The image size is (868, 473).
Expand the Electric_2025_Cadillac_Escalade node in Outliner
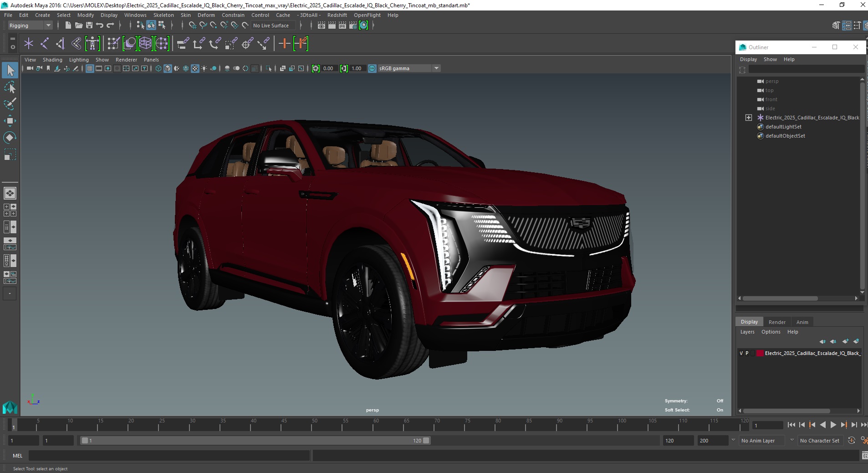pos(749,118)
